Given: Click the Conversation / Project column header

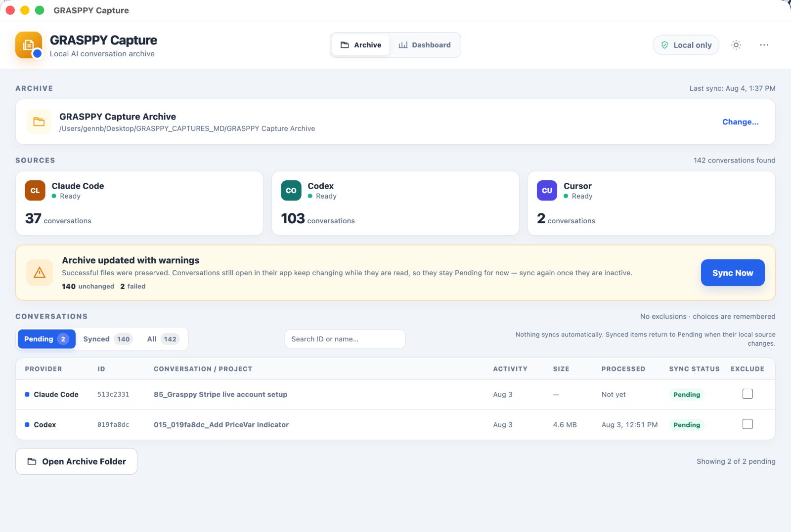Looking at the screenshot, I should [x=203, y=369].
